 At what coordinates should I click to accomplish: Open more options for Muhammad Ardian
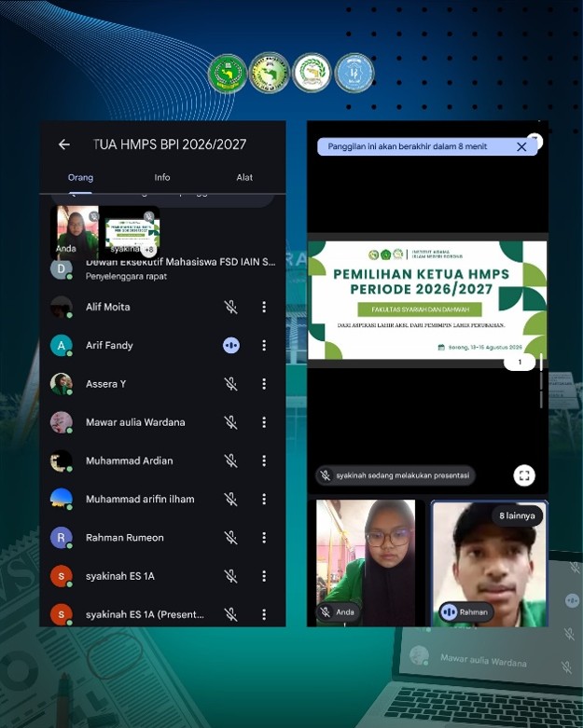[264, 460]
